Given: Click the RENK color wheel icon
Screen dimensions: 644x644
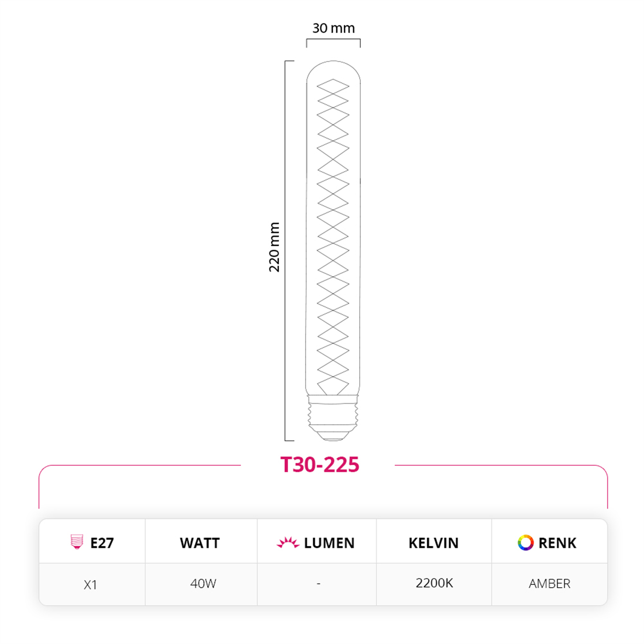Looking at the screenshot, I should click(x=525, y=542).
